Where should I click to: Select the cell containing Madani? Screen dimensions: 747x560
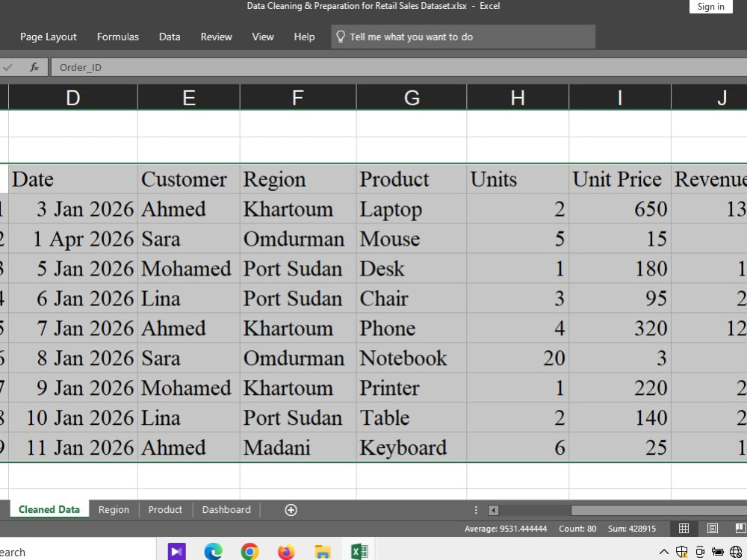[298, 447]
